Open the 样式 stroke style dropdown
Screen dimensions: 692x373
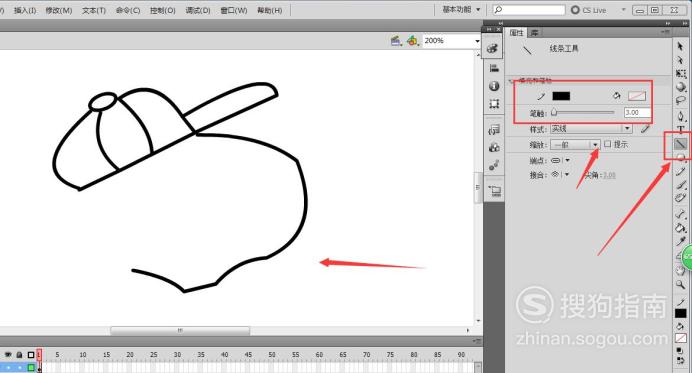pyautogui.click(x=591, y=129)
